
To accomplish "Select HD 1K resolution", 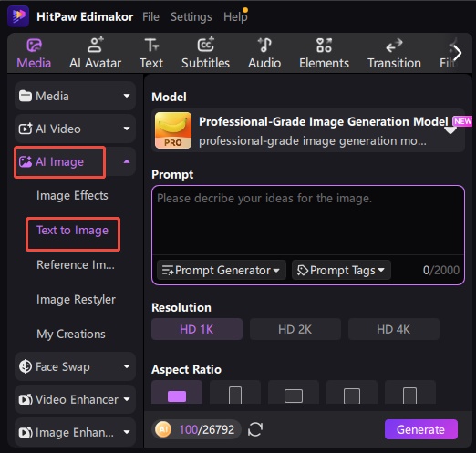I will [x=197, y=329].
